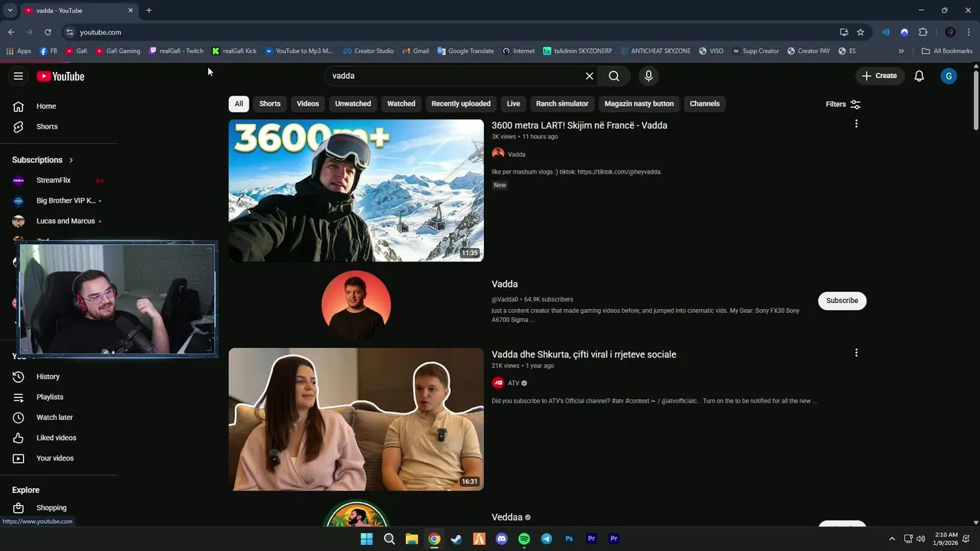980x551 pixels.
Task: Open the notifications bell
Action: pyautogui.click(x=920, y=76)
